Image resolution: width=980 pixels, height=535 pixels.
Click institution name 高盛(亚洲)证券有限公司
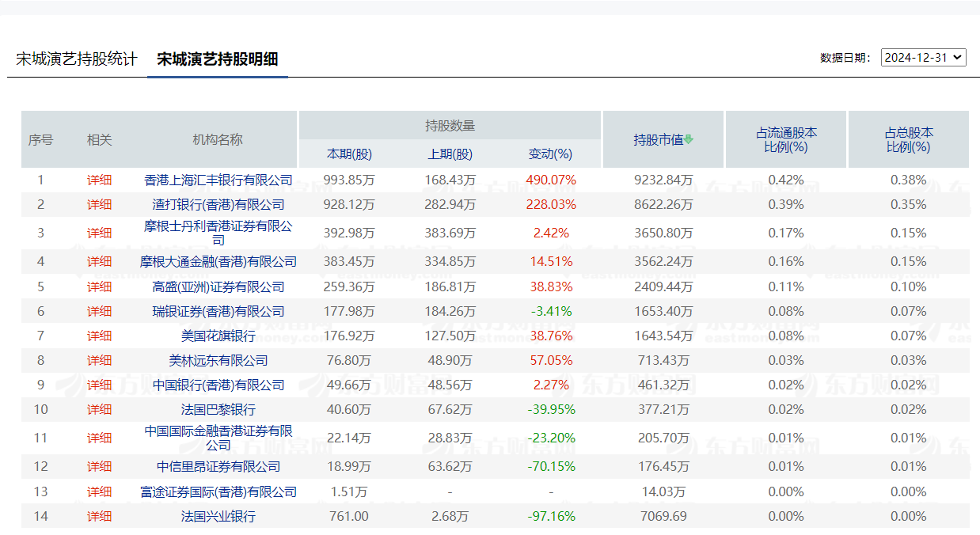pyautogui.click(x=218, y=286)
